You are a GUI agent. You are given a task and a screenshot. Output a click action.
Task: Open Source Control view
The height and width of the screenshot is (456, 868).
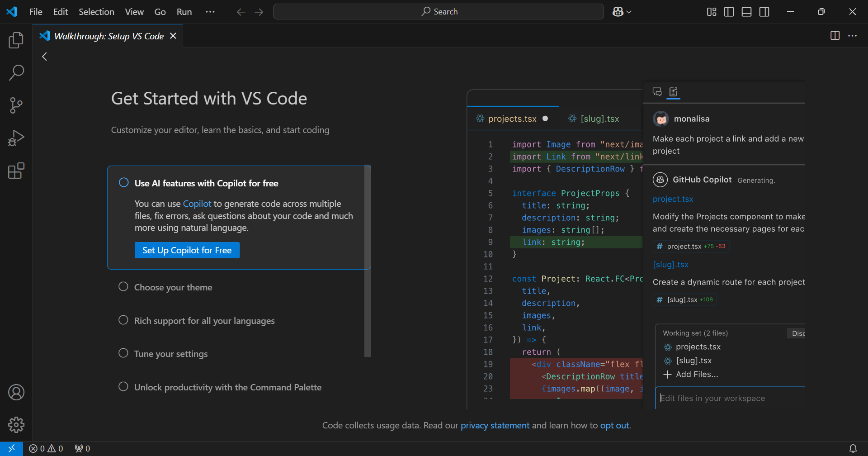[x=16, y=105]
